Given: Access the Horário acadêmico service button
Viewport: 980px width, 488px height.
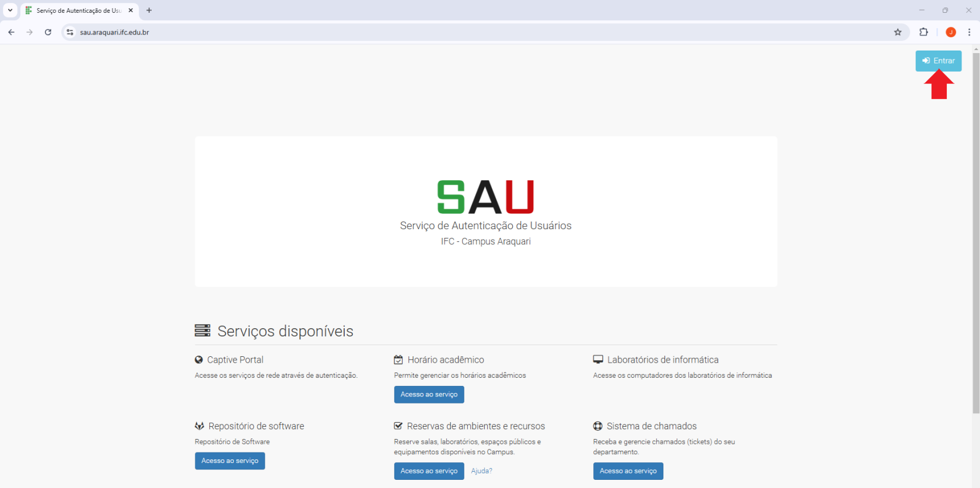Looking at the screenshot, I should [x=429, y=395].
